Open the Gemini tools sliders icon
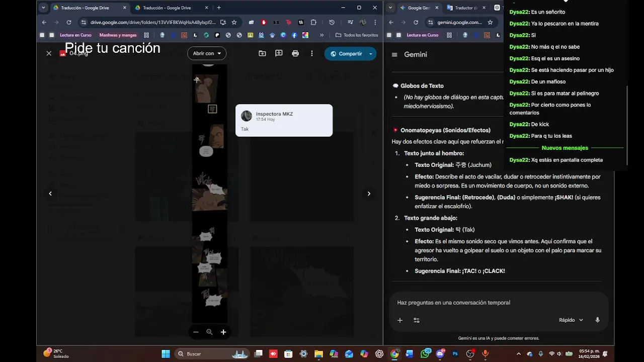 pyautogui.click(x=417, y=320)
